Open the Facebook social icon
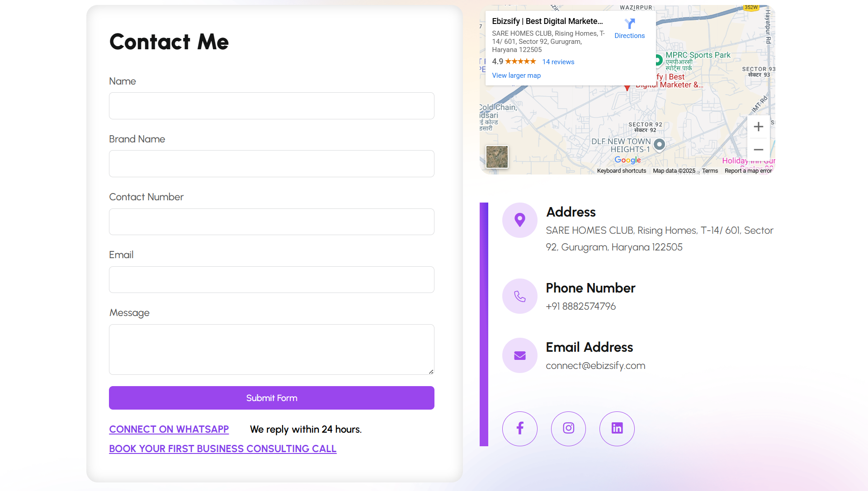 click(x=520, y=429)
